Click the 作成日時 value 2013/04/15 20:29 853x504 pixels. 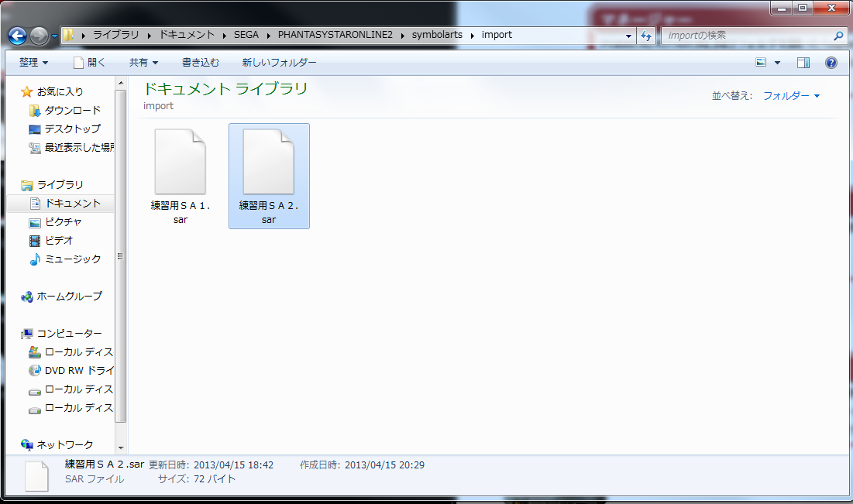tap(384, 465)
